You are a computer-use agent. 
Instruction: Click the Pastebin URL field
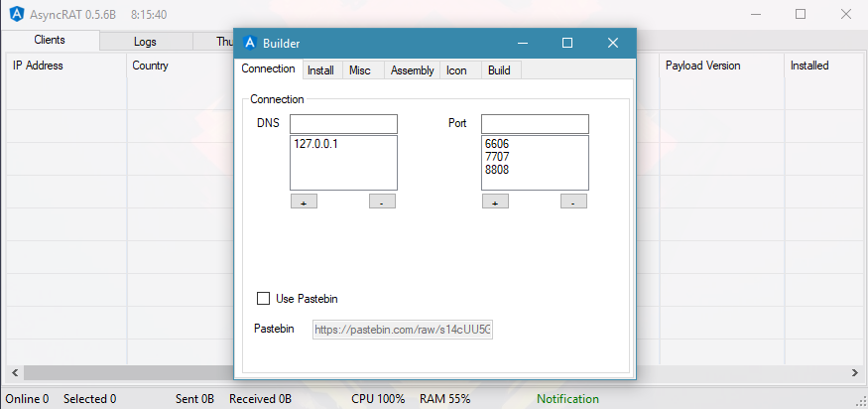pyautogui.click(x=403, y=330)
